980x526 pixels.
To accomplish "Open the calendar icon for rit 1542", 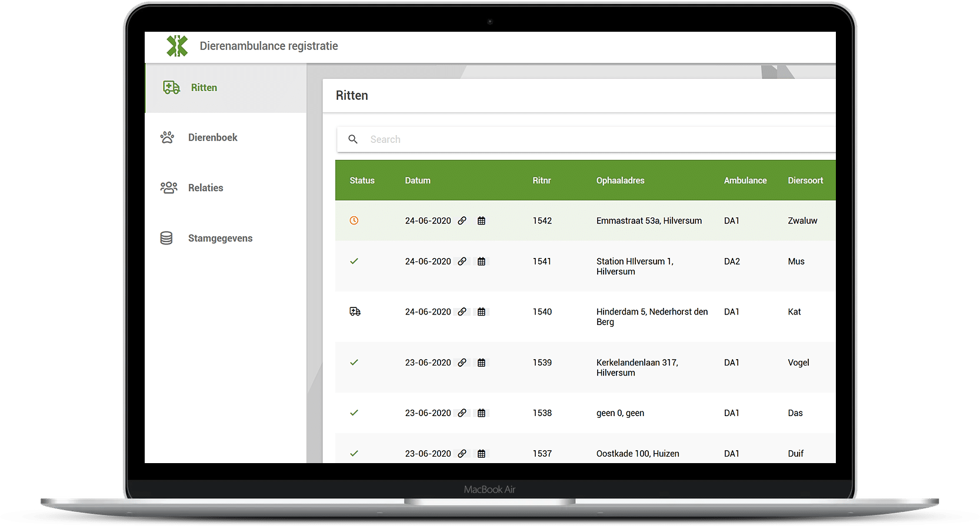I will (x=481, y=221).
